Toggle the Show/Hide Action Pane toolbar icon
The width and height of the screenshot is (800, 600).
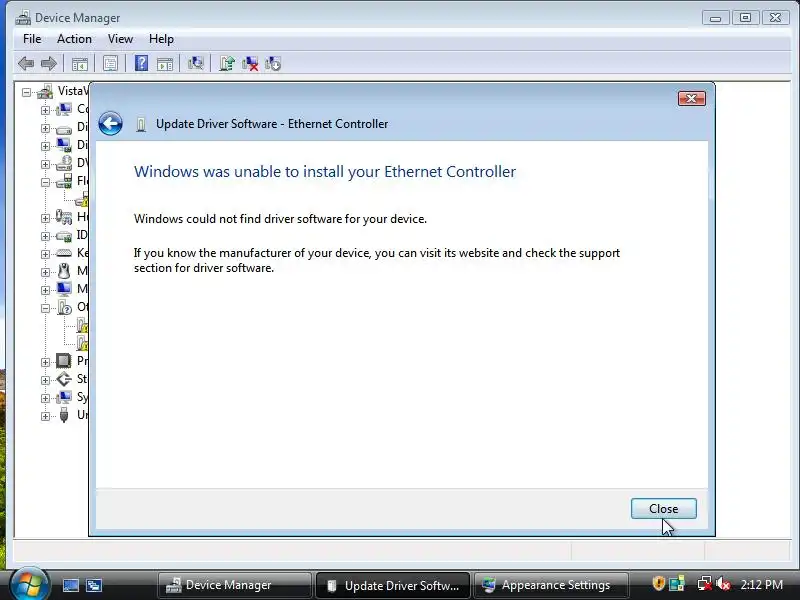pos(165,64)
